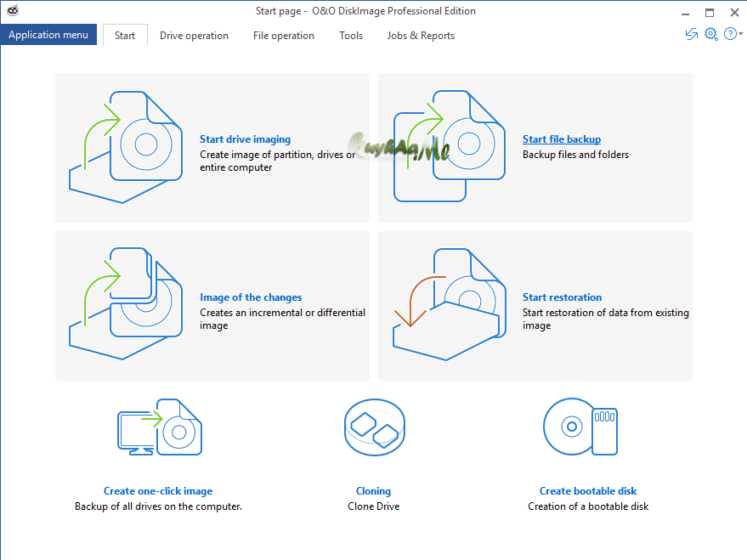Click 'Creation of a bootable disk' text

click(x=588, y=506)
